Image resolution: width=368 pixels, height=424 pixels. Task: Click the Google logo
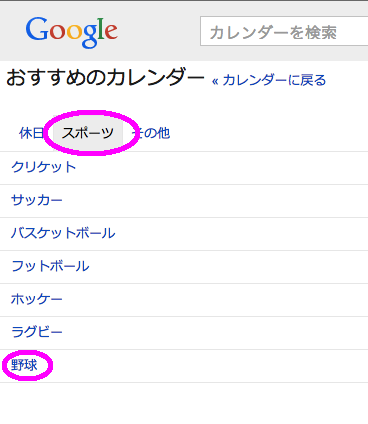72,31
